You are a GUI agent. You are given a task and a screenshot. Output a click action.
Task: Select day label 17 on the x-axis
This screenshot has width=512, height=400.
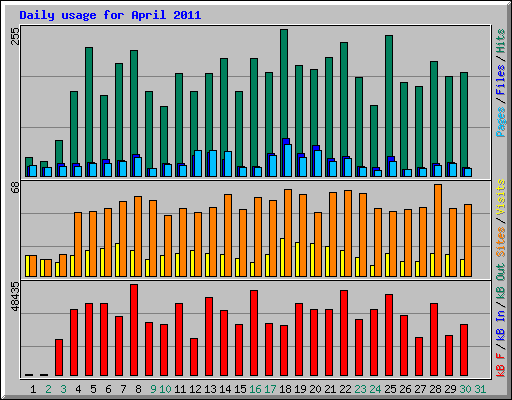pos(270,389)
